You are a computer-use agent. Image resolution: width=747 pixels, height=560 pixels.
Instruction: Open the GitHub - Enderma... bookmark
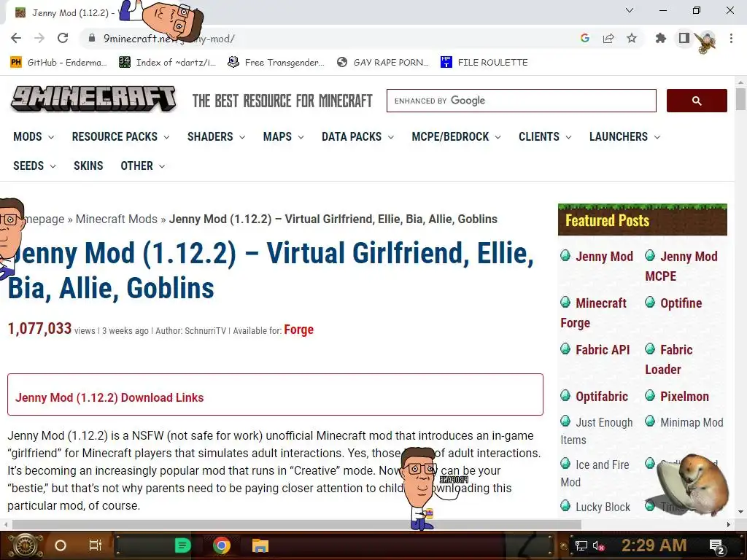pos(58,63)
